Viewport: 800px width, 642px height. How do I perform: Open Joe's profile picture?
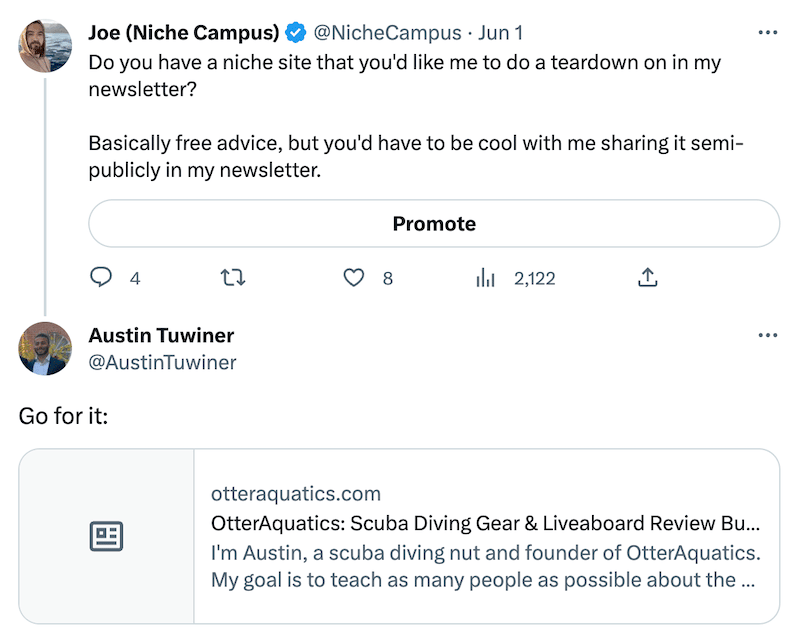[x=45, y=46]
